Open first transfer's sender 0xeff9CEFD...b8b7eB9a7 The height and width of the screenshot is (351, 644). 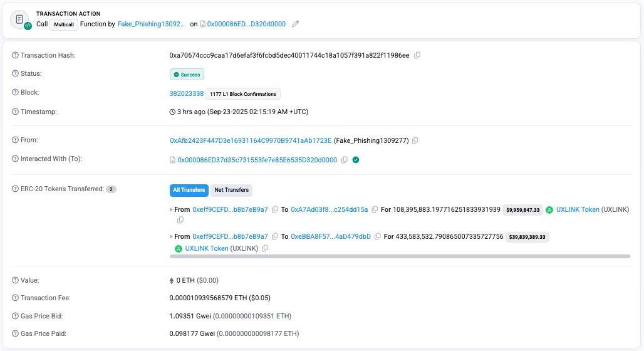(230, 209)
